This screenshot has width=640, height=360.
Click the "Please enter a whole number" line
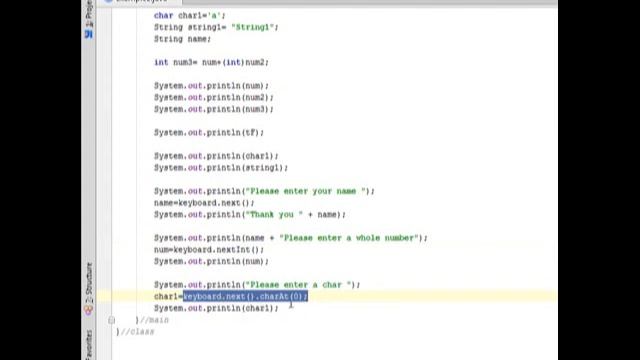(290, 238)
